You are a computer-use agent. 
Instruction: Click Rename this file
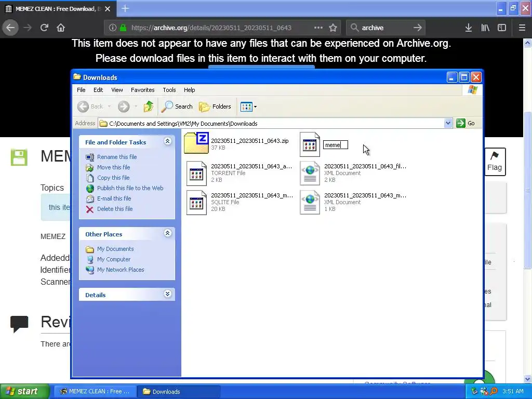pyautogui.click(x=117, y=157)
